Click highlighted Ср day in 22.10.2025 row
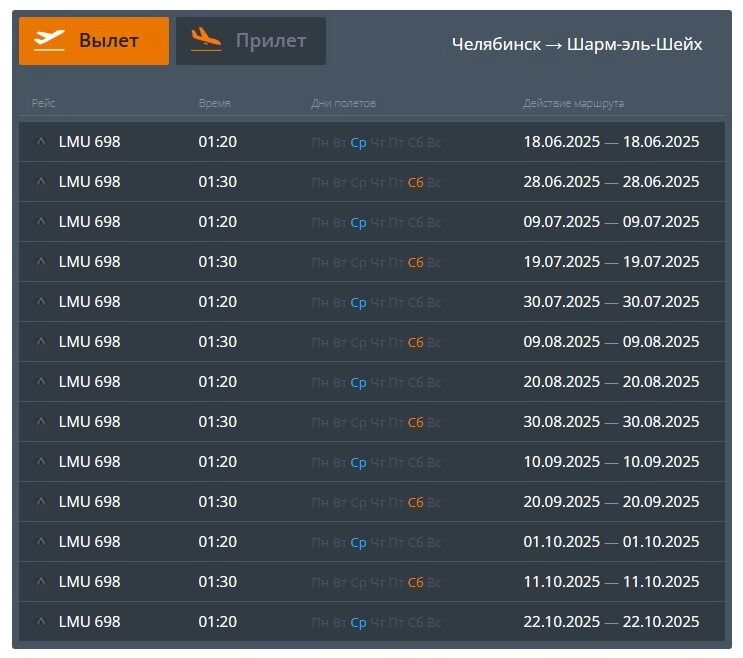The width and height of the screenshot is (743, 658). pyautogui.click(x=358, y=622)
